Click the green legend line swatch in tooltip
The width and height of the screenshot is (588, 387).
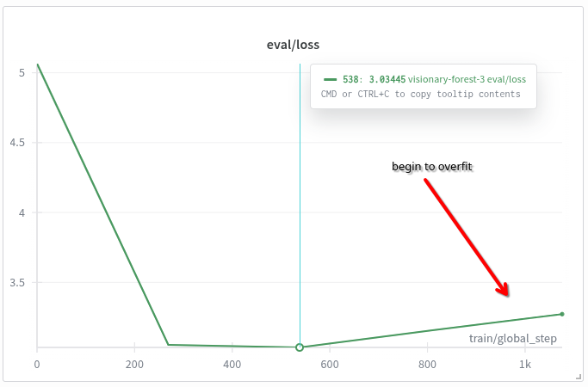click(x=331, y=79)
